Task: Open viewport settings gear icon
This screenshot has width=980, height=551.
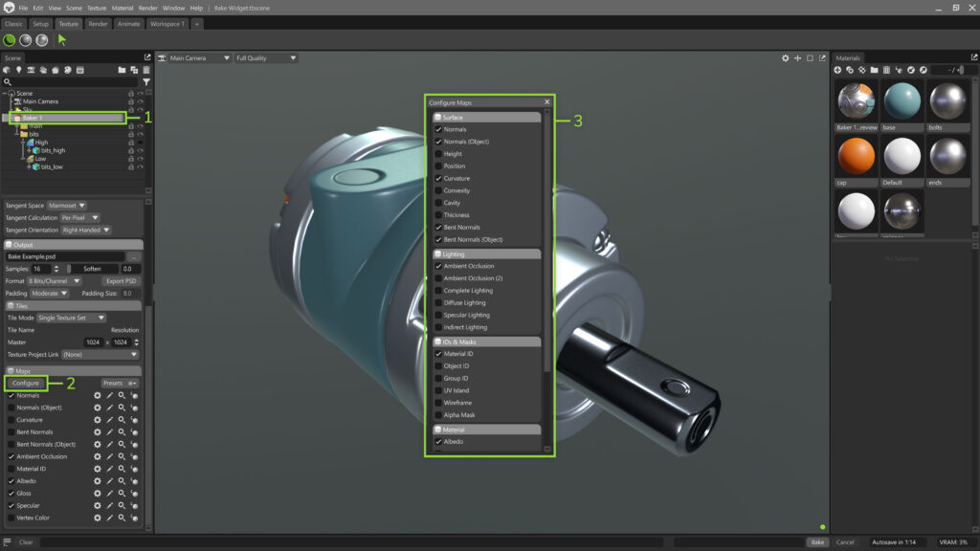Action: [x=786, y=58]
